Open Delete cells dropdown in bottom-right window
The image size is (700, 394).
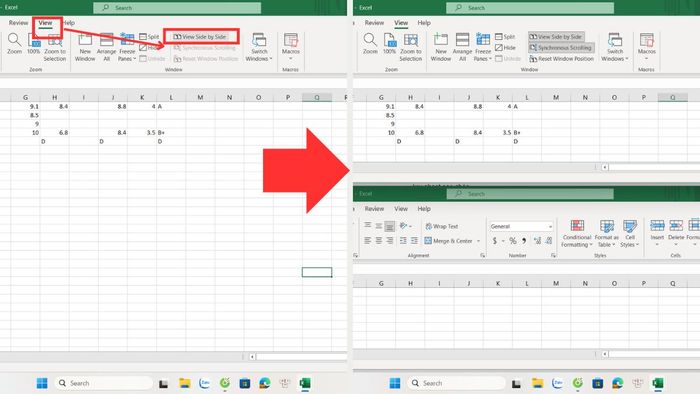pyautogui.click(x=676, y=233)
